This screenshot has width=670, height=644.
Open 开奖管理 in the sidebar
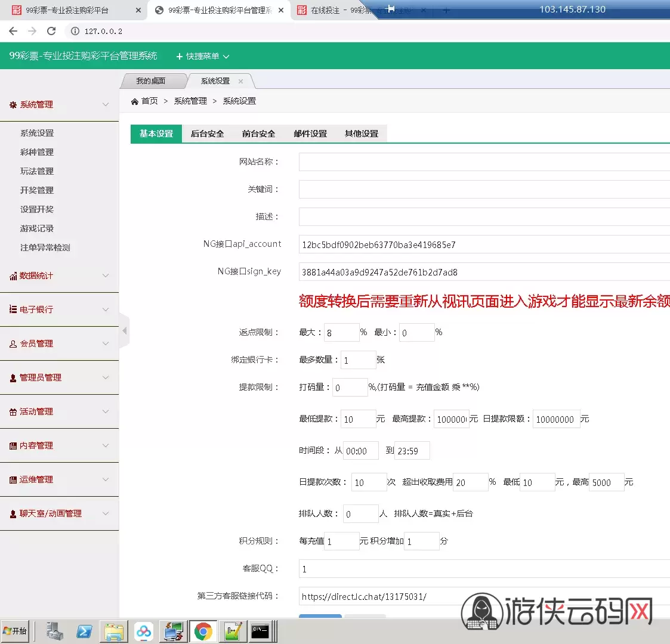tap(37, 190)
